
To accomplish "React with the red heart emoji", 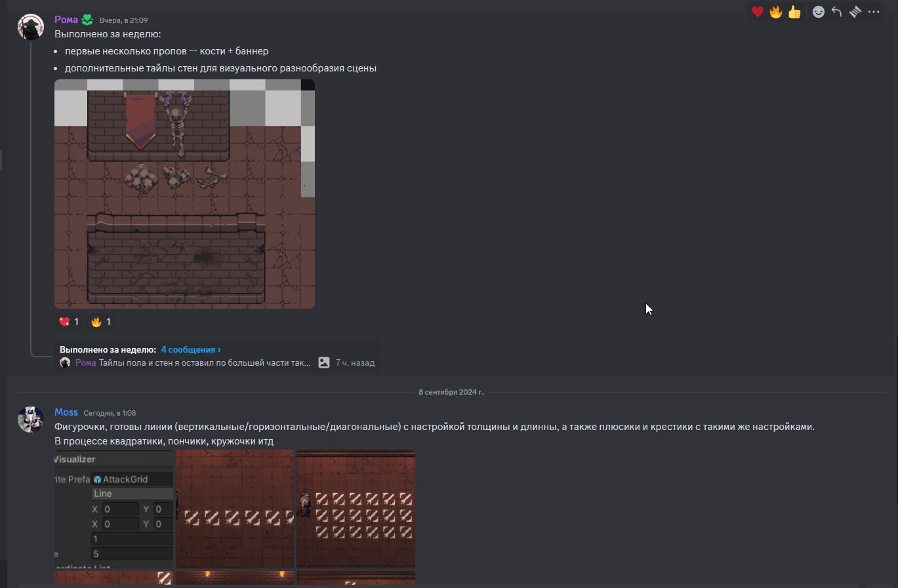I will (758, 12).
